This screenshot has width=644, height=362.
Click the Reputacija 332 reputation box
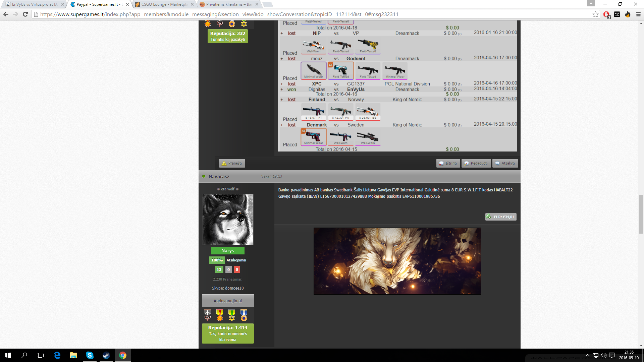click(228, 36)
